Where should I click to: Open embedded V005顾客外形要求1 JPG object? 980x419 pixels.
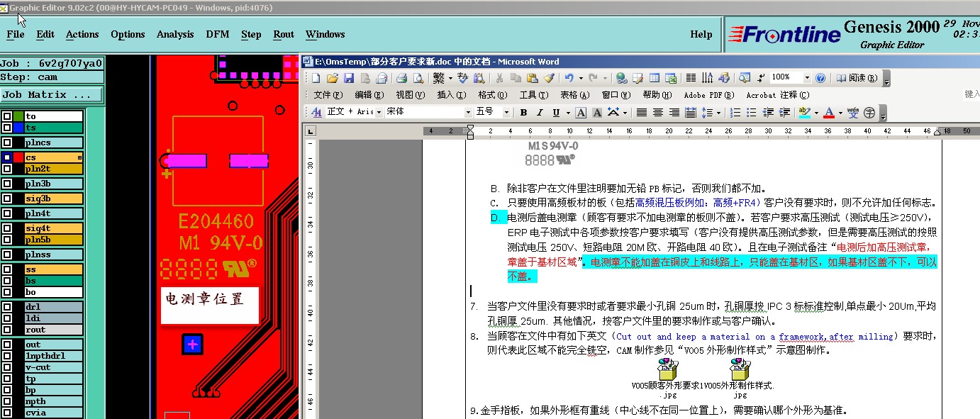(x=667, y=378)
